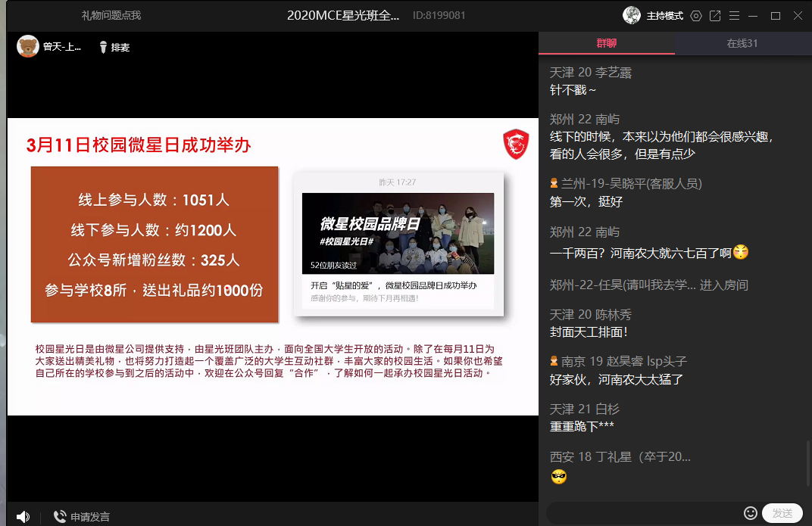Click the room ID:8199081 text
Screen dimensions: 812x526
point(439,16)
